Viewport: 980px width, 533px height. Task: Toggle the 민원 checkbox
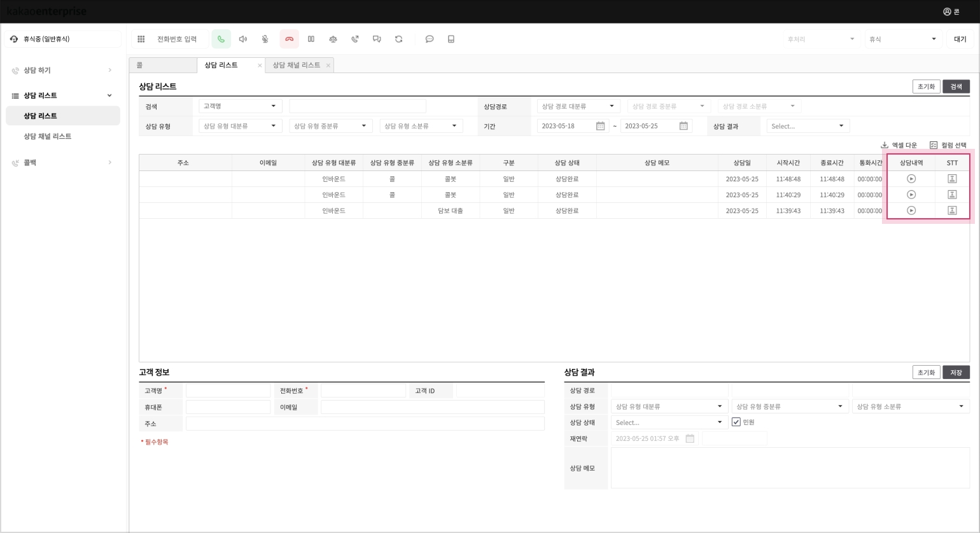736,422
